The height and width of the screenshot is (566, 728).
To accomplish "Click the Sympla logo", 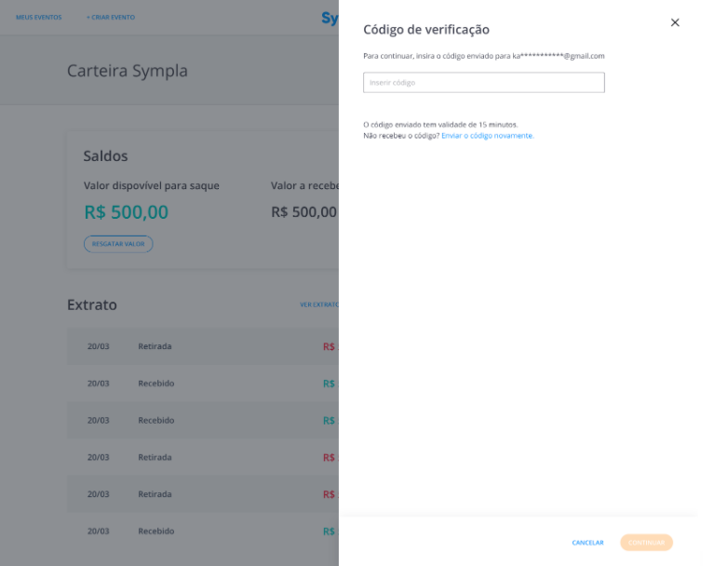I will [x=330, y=18].
